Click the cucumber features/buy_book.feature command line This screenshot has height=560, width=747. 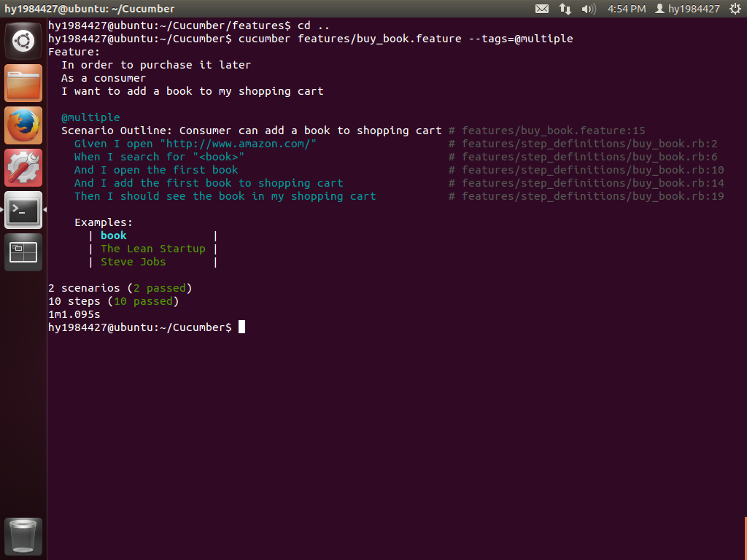pos(310,39)
